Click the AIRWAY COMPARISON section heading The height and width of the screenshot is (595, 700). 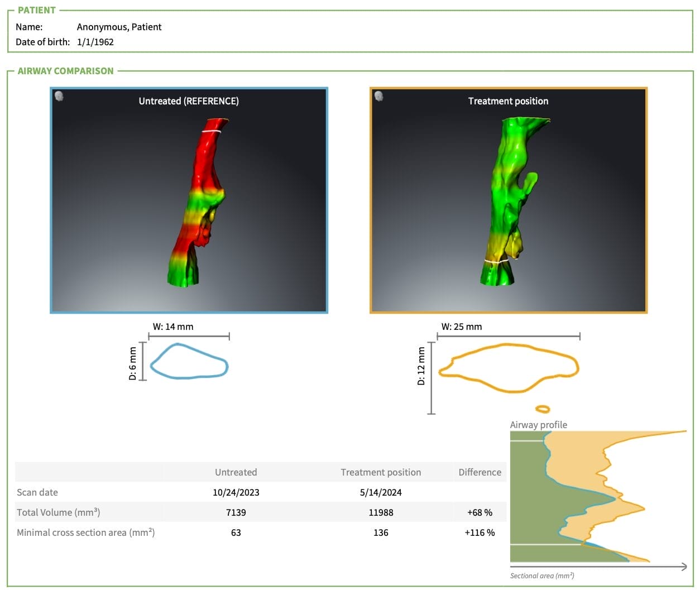(x=65, y=71)
